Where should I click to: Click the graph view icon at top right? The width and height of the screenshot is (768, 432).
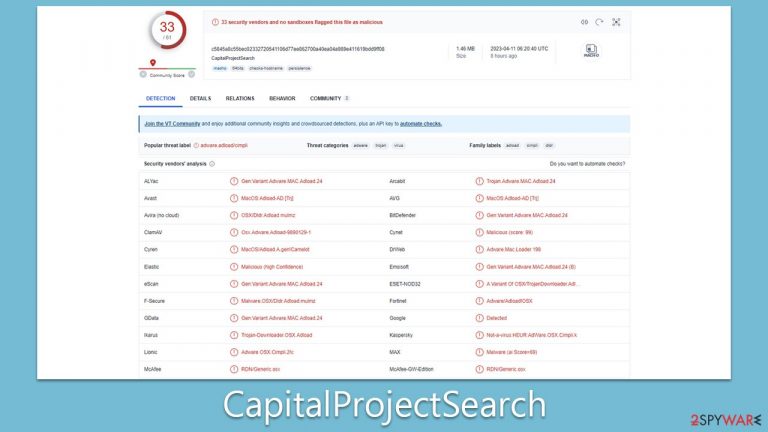(x=616, y=22)
